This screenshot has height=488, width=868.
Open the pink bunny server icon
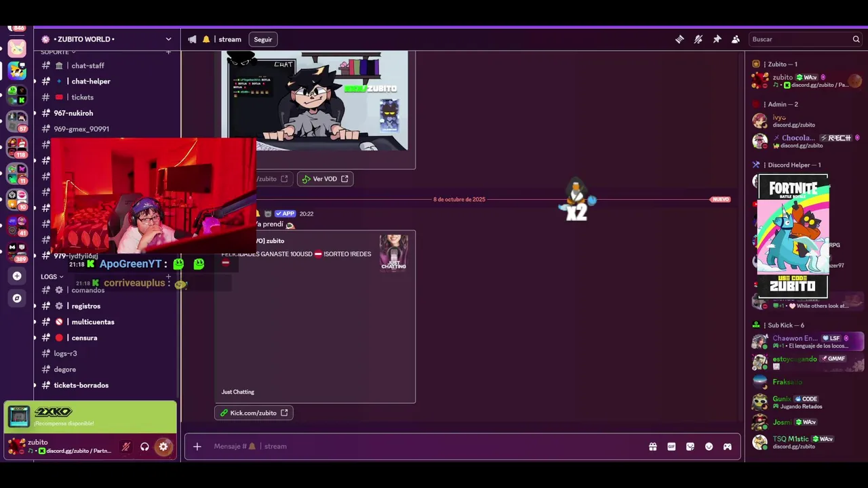pos(17,48)
